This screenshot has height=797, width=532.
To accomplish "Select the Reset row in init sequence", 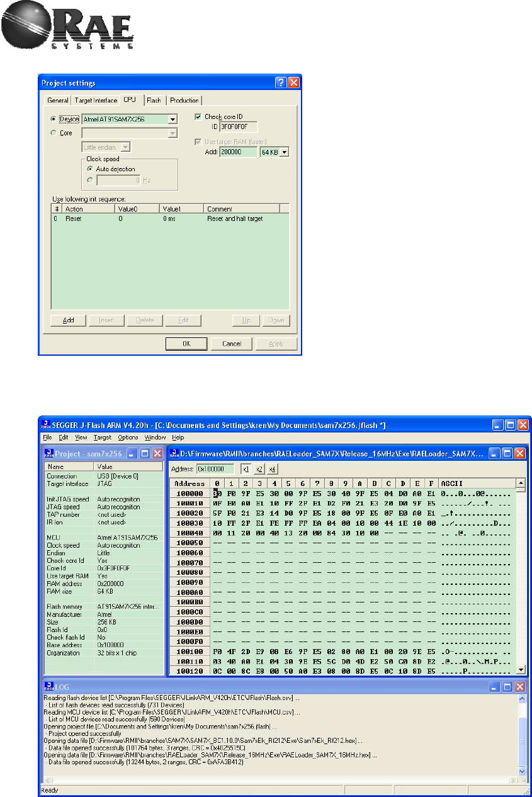I will tap(170, 218).
